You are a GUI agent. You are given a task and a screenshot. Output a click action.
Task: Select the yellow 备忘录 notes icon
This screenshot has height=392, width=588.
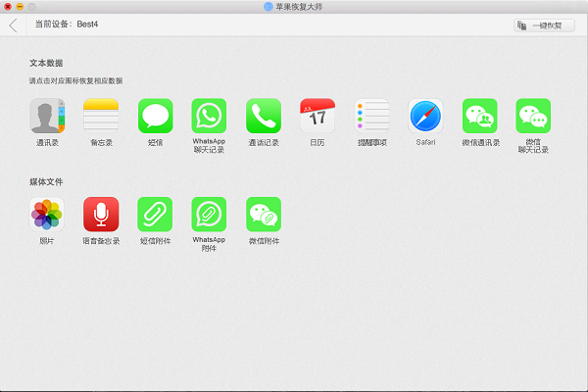pyautogui.click(x=101, y=116)
